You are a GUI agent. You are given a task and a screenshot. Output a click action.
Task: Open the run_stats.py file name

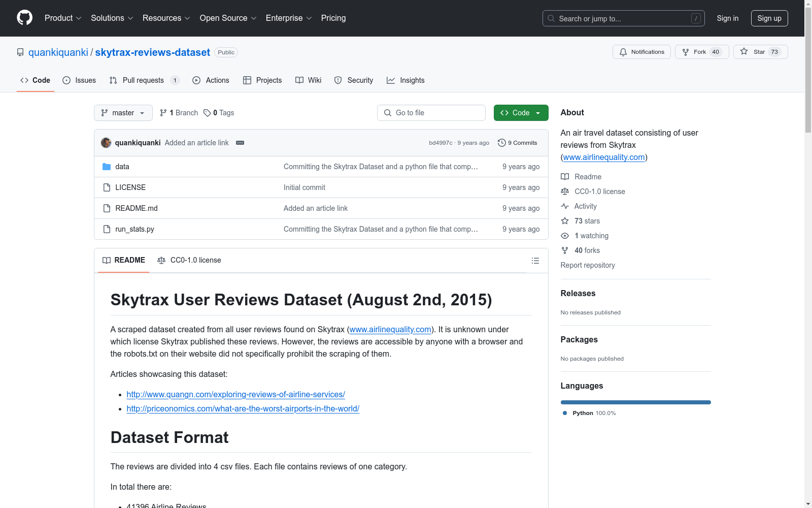coord(135,229)
